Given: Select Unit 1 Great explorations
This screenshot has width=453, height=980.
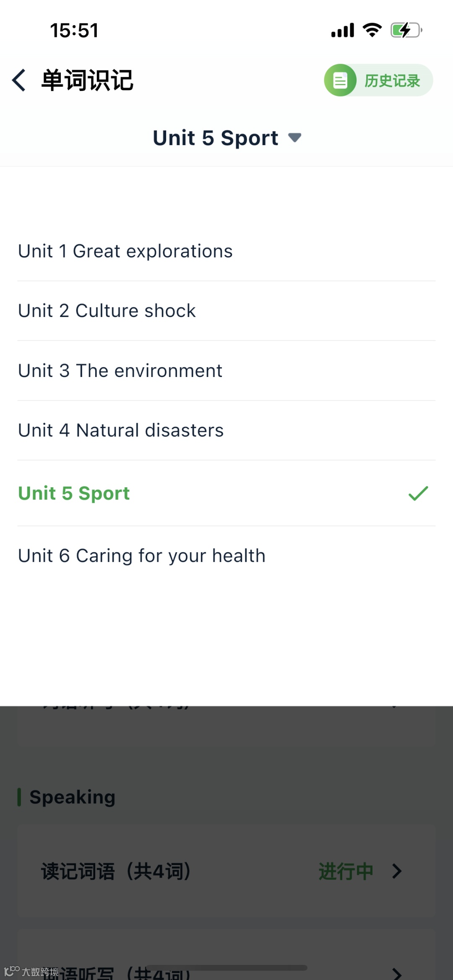Looking at the screenshot, I should (x=125, y=251).
